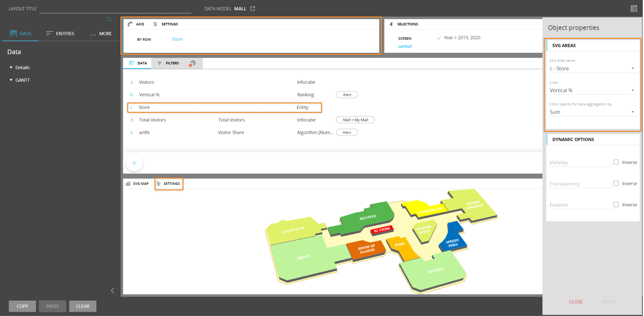Open the SVG area name dropdown
Screen dimensions: 644x316
click(591, 69)
